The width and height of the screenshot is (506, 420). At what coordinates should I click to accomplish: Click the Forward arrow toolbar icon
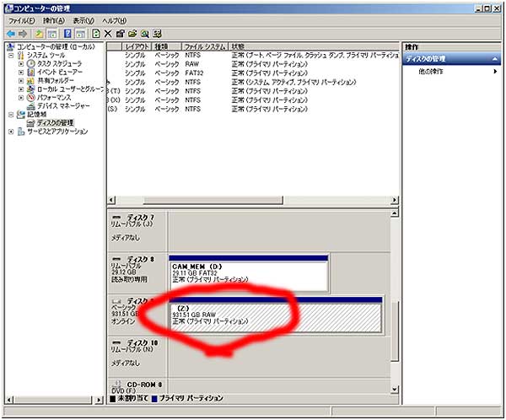click(x=23, y=33)
